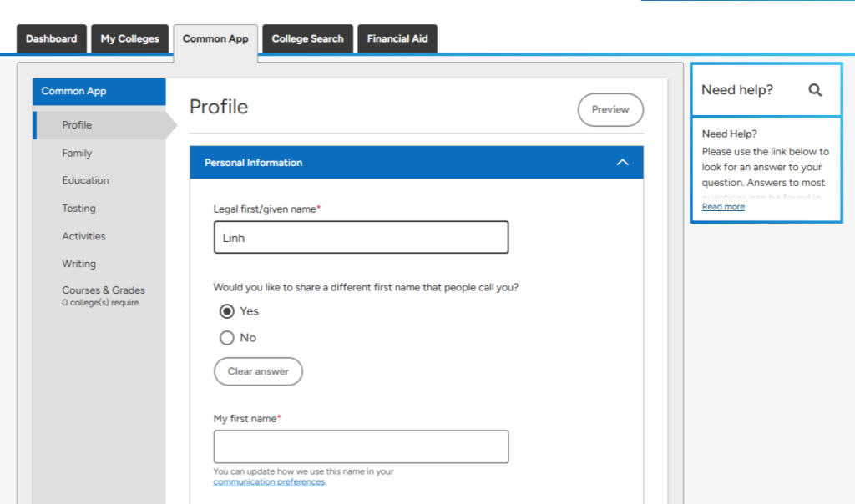The image size is (855, 504).
Task: Open the Family section in sidebar
Action: click(x=77, y=154)
